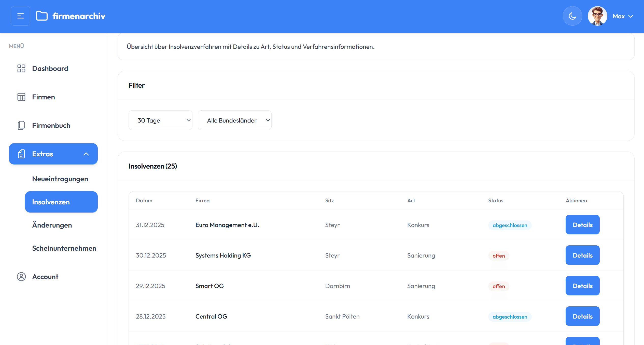Open Details for Smart OG
This screenshot has height=345, width=644.
click(582, 286)
